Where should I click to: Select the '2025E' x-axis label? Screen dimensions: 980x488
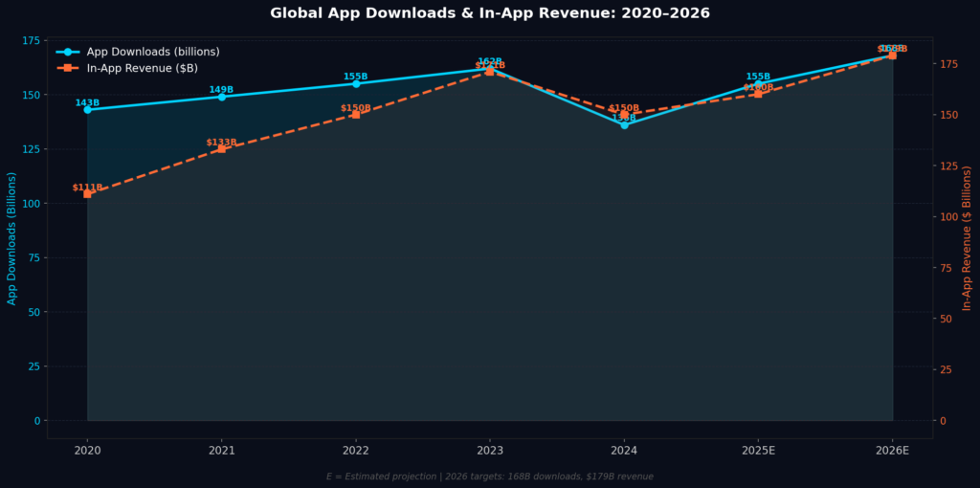(758, 451)
